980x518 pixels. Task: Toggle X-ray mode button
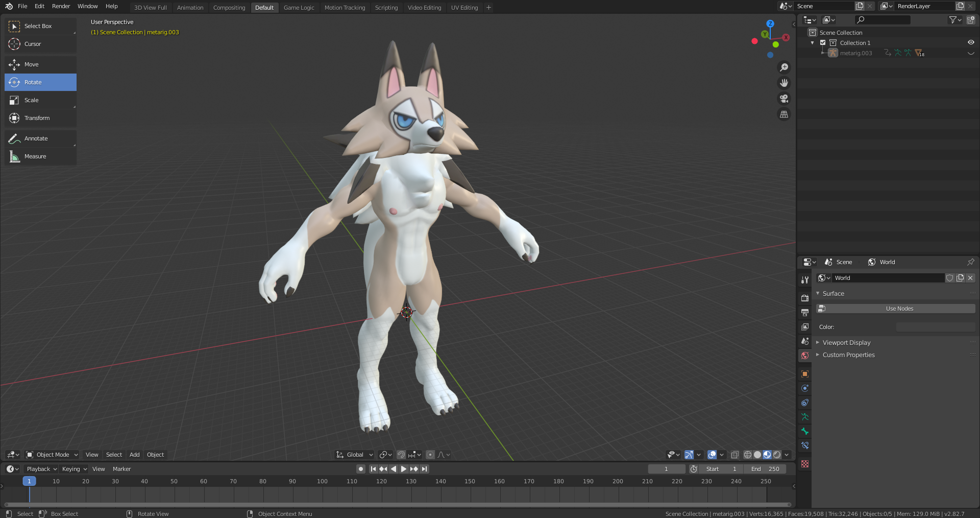coord(735,455)
